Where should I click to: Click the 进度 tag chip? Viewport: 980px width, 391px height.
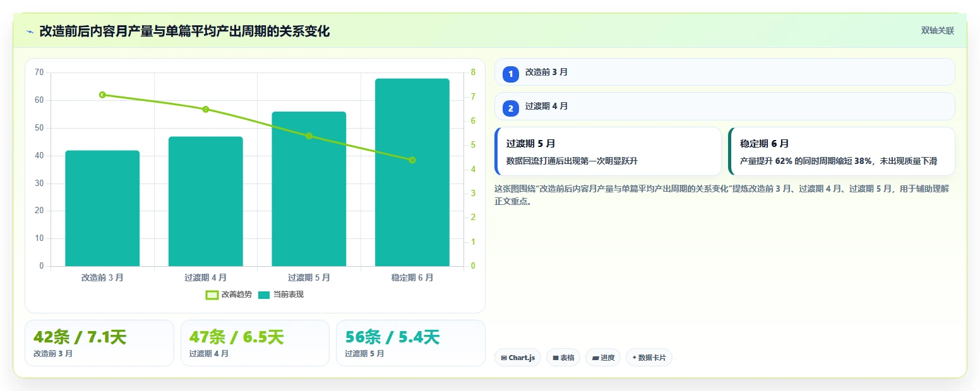coord(603,358)
